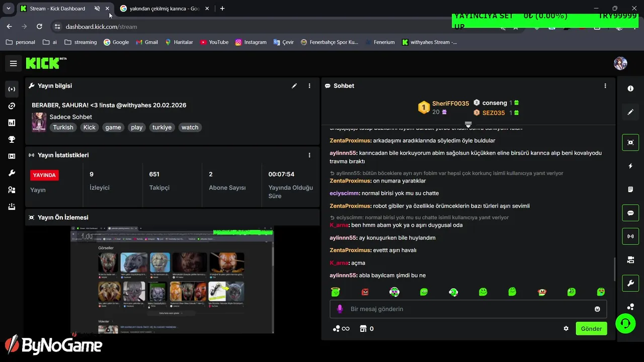Image resolution: width=644 pixels, height=362 pixels.
Task: Click the video camera icon in right sidebar
Action: tap(630, 260)
